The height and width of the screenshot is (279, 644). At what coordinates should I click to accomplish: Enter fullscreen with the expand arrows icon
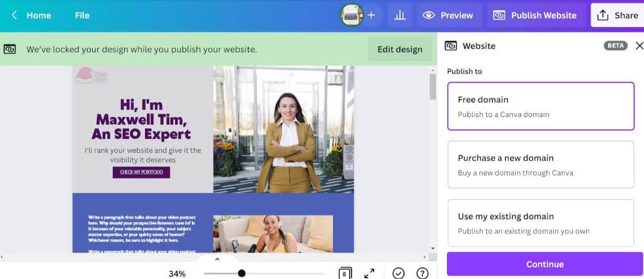point(370,273)
